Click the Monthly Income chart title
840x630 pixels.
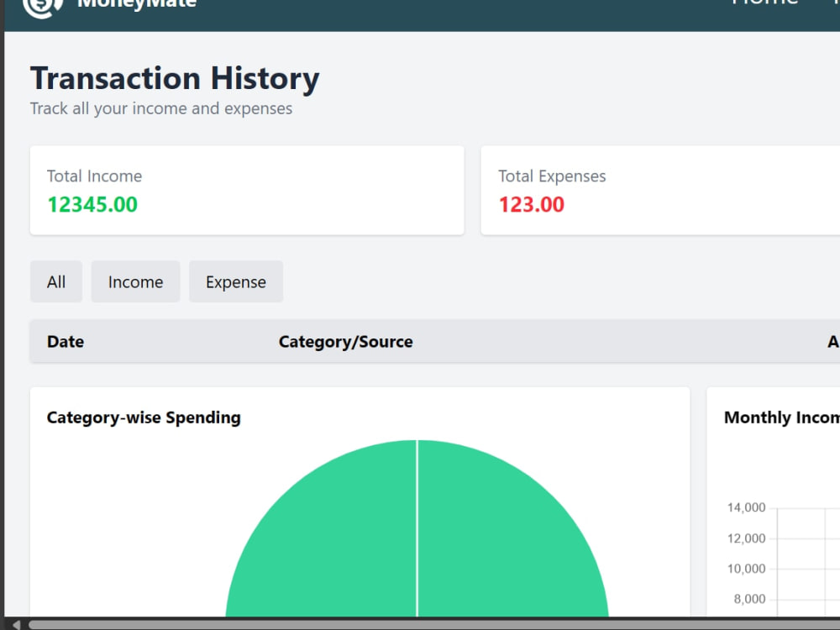tap(781, 417)
